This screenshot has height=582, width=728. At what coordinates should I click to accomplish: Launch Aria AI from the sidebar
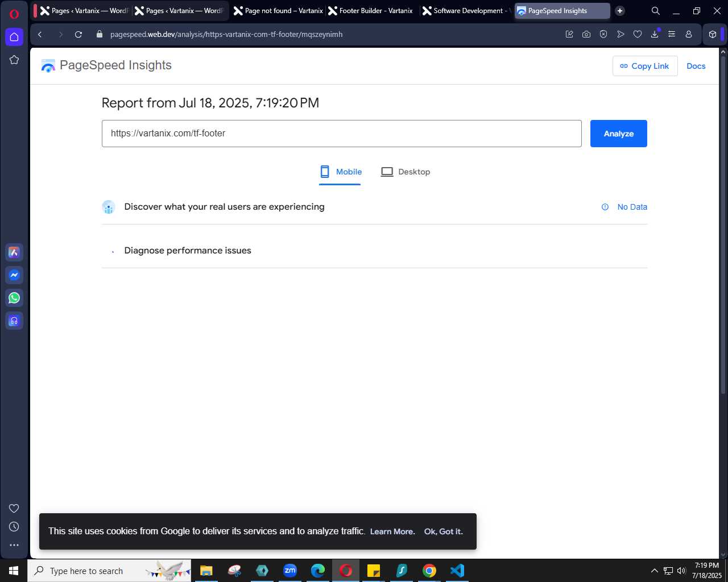(14, 252)
